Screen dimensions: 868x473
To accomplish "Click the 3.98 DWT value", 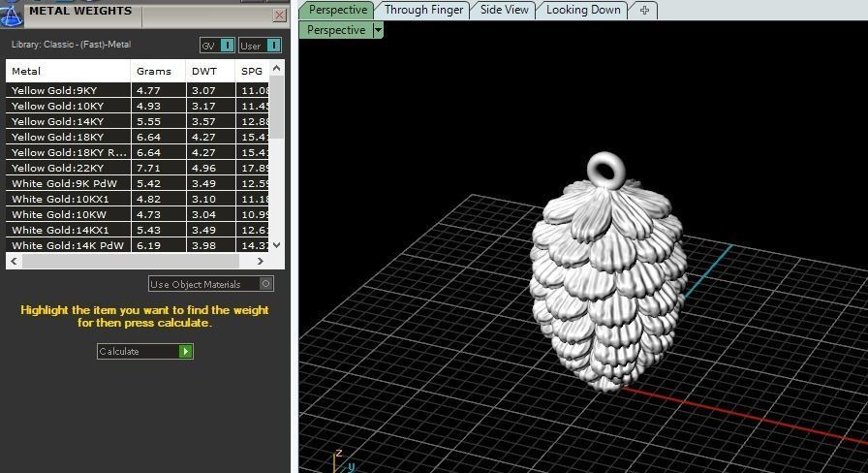I will [x=203, y=245].
